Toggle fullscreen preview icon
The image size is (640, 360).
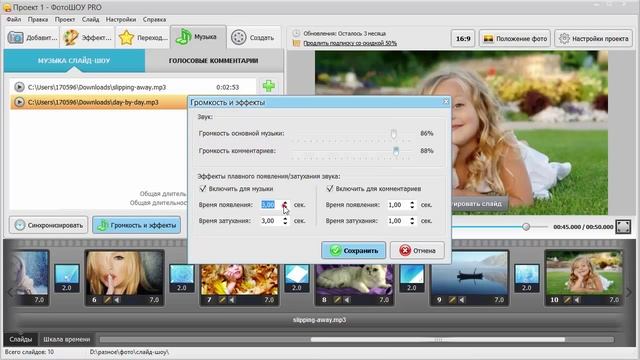623,227
